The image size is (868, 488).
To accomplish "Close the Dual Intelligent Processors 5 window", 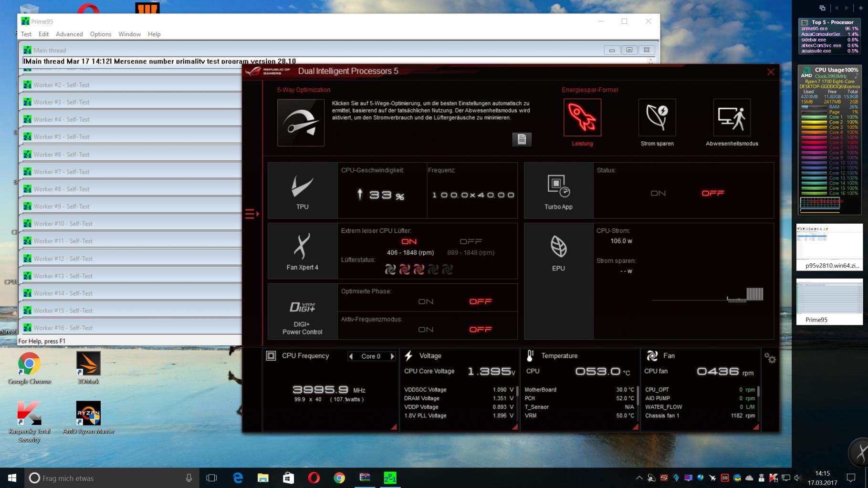I will point(771,72).
